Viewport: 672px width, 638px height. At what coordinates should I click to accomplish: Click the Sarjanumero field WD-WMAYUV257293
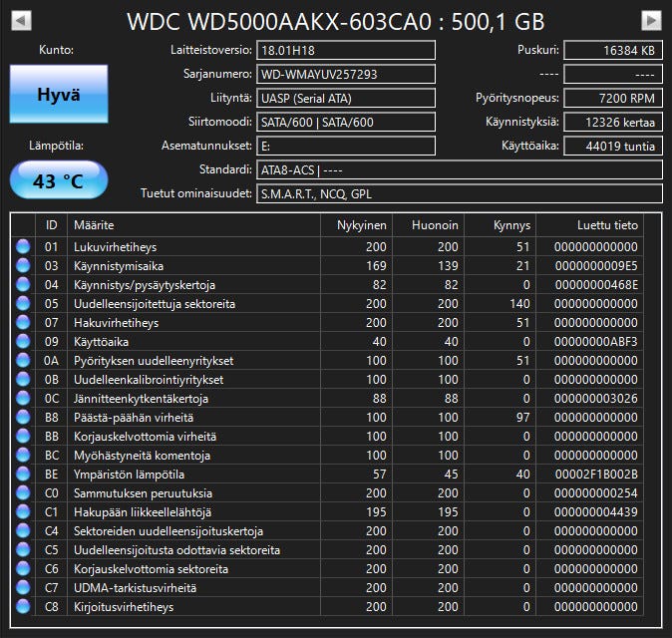pos(346,74)
